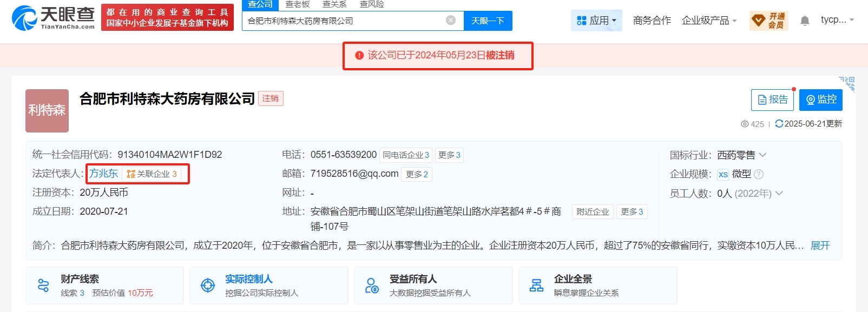Screen dimensions: 868x312
Task: Click the 微型 help question icon
Action: coord(759,174)
